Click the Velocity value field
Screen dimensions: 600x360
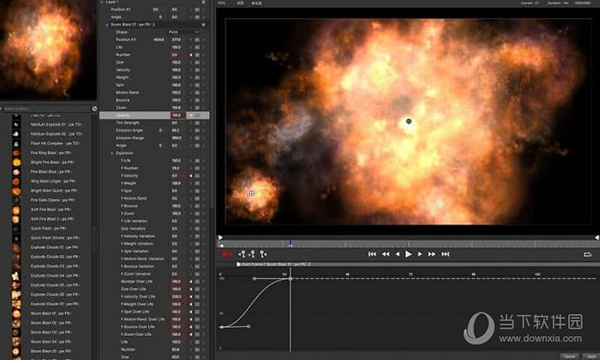tap(176, 70)
